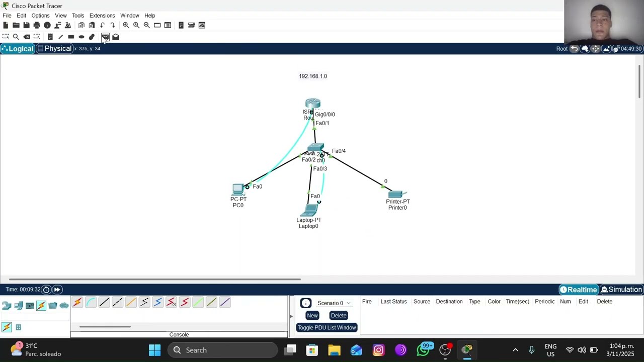Viewport: 644px width, 362px height.
Task: Open WhatsApp from taskbar
Action: (x=423, y=350)
